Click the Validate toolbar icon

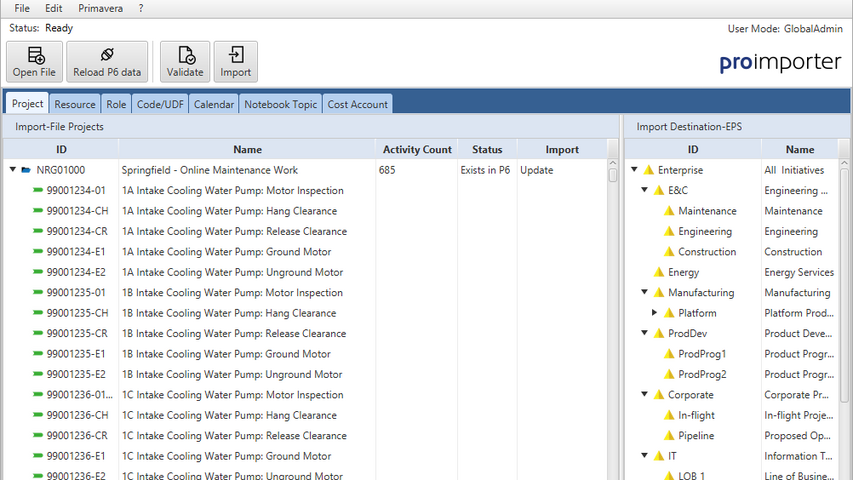click(x=185, y=56)
